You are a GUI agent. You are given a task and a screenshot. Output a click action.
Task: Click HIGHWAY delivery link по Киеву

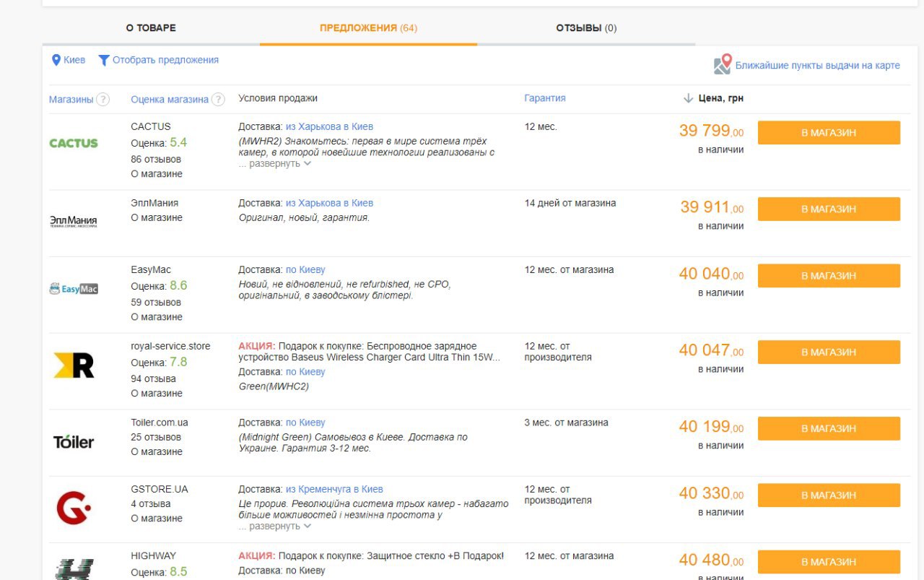point(305,571)
